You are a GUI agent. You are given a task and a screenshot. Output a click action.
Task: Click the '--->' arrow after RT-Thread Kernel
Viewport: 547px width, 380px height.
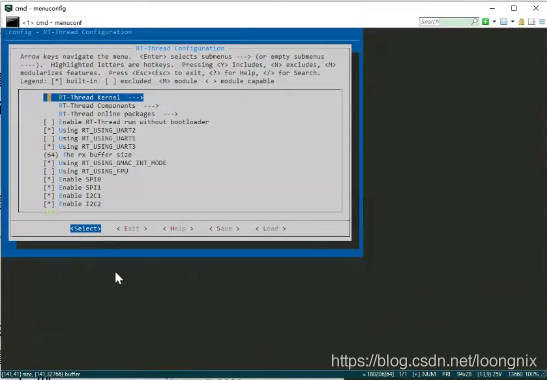[x=135, y=97]
